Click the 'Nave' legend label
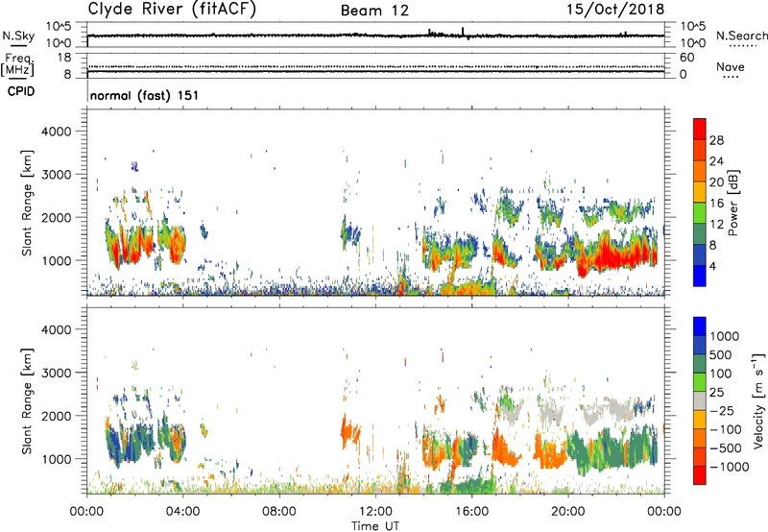Viewport: 768px width, 532px height. point(731,66)
